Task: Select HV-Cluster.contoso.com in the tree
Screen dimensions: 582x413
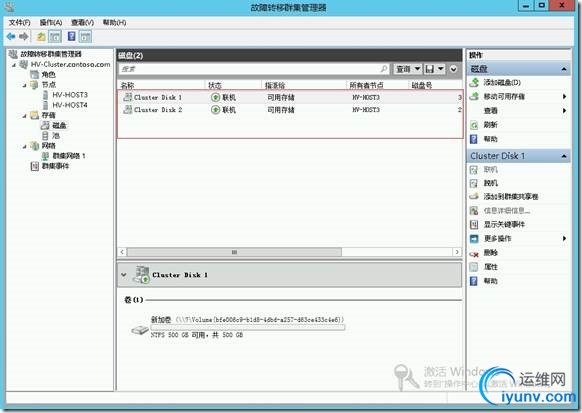Action: click(71, 65)
